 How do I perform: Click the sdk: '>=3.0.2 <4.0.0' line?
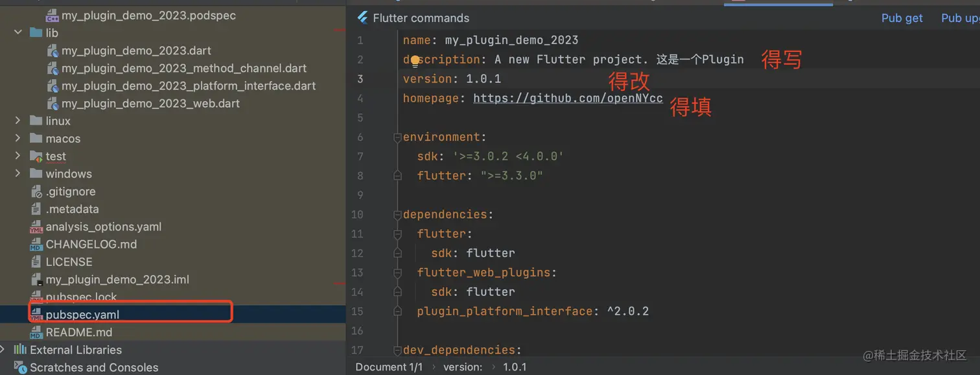[x=491, y=156]
